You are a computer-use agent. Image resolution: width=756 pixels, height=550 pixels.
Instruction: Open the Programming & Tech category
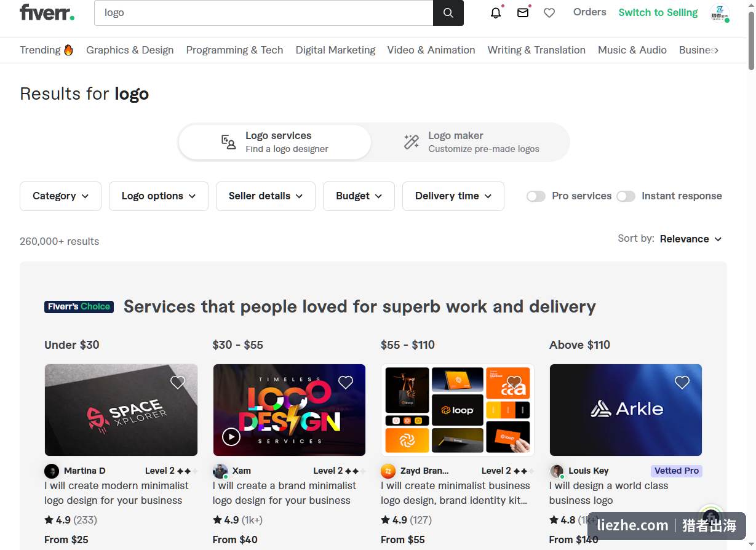point(234,50)
